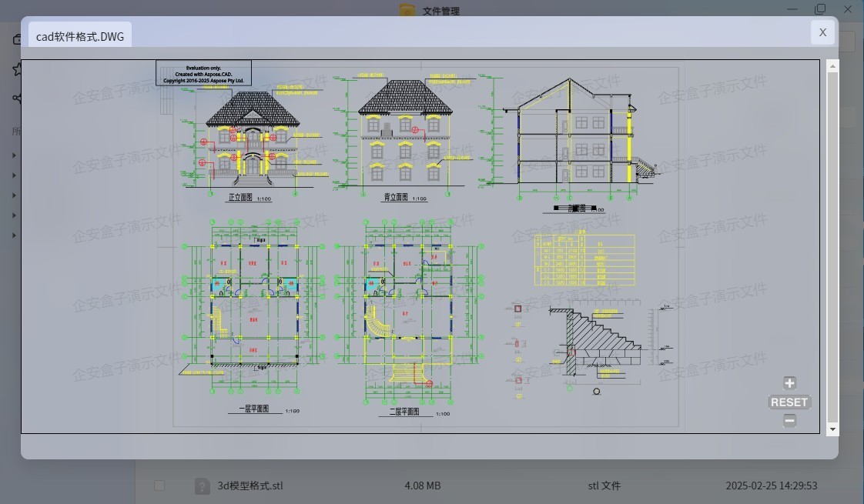Click the share icon in sidebar

(x=17, y=98)
